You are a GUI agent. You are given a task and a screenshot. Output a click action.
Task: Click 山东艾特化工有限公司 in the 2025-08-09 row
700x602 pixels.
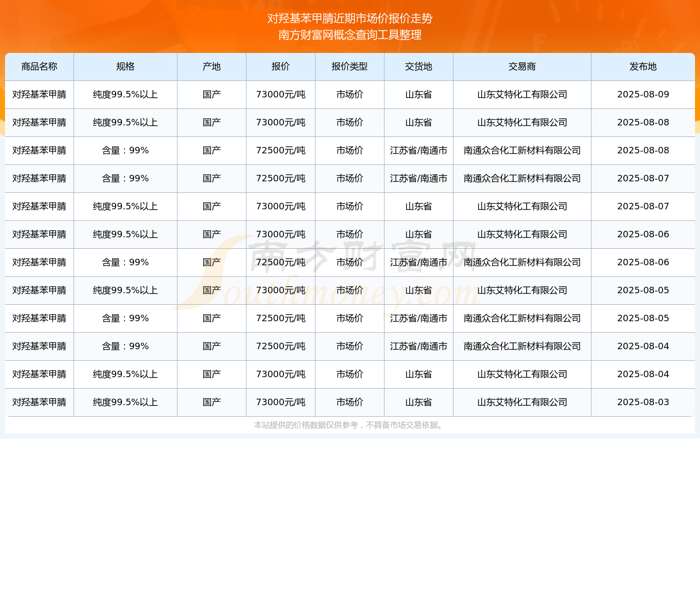coord(522,94)
